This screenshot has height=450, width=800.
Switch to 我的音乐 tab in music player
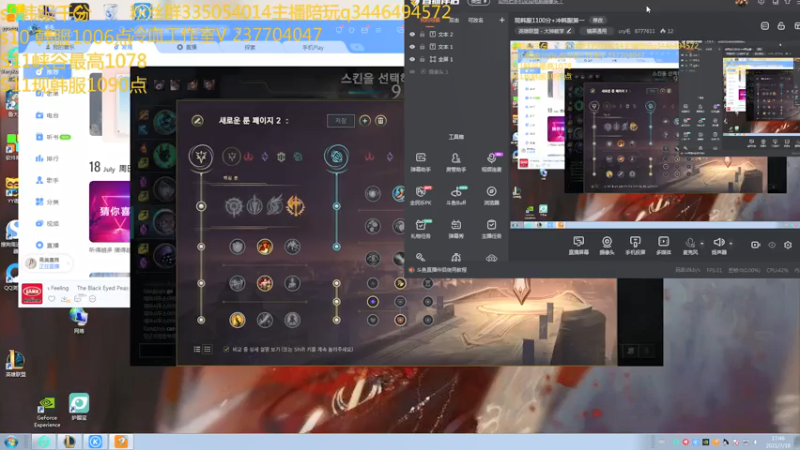tap(60, 47)
